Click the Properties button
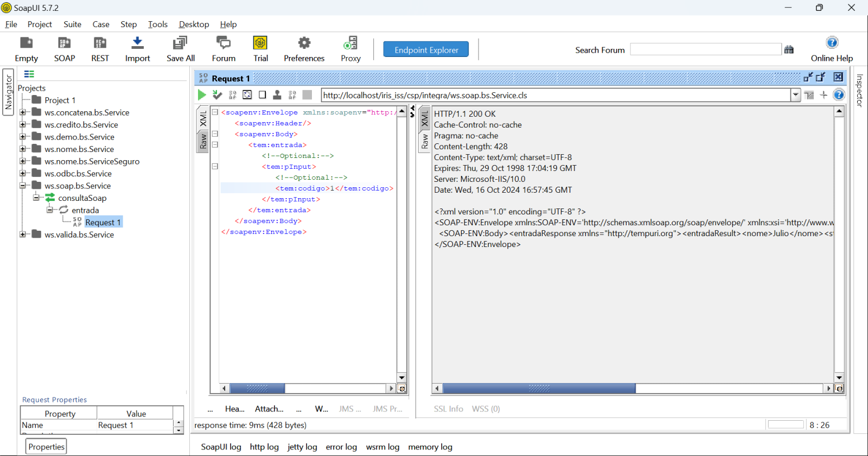This screenshot has width=868, height=456. coord(46,447)
